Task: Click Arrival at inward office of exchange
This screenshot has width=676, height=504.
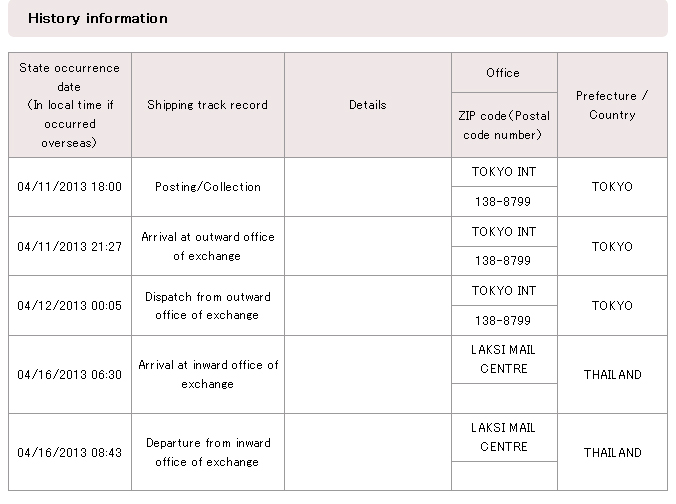Action: (207, 375)
